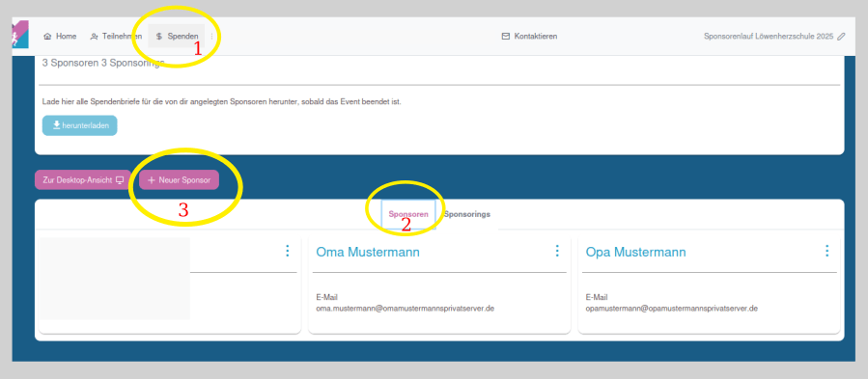The width and height of the screenshot is (868, 379).
Task: Go to the Teilnehmen section
Action: (116, 36)
